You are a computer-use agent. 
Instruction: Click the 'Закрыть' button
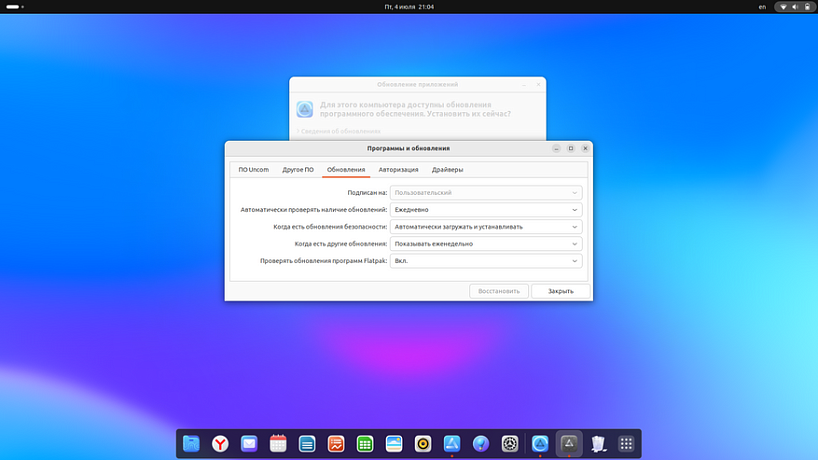pos(560,291)
